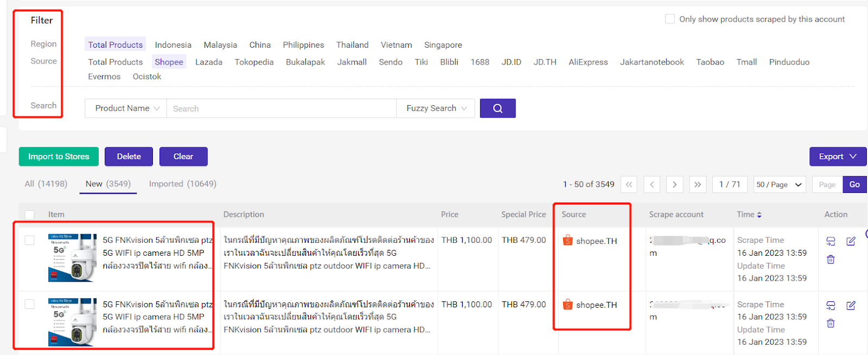Select Total Products in Source filter
This screenshot has height=355, width=868.
[116, 62]
